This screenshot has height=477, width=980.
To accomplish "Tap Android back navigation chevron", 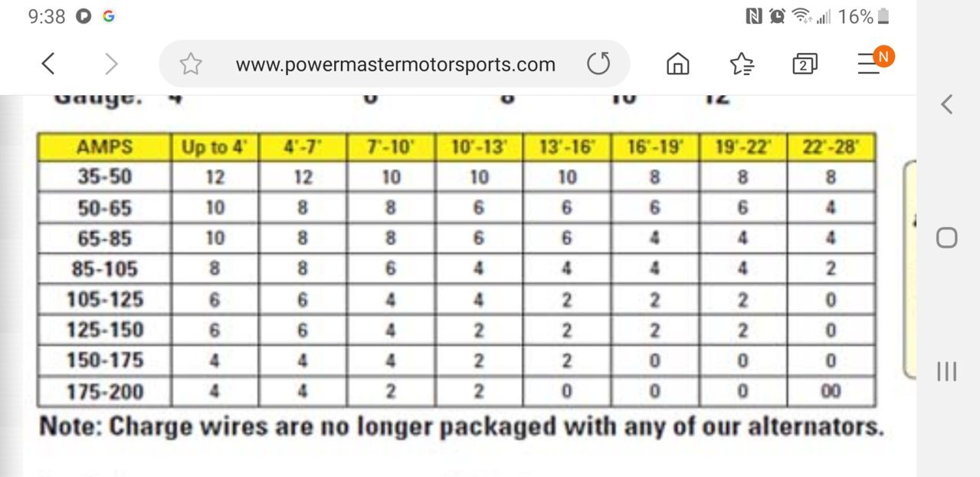I will pyautogui.click(x=947, y=104).
